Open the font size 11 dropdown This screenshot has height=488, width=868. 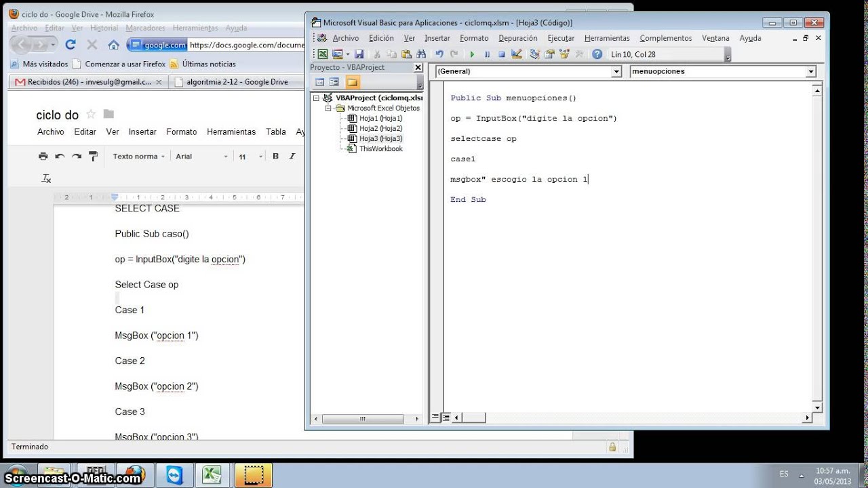pyautogui.click(x=250, y=156)
